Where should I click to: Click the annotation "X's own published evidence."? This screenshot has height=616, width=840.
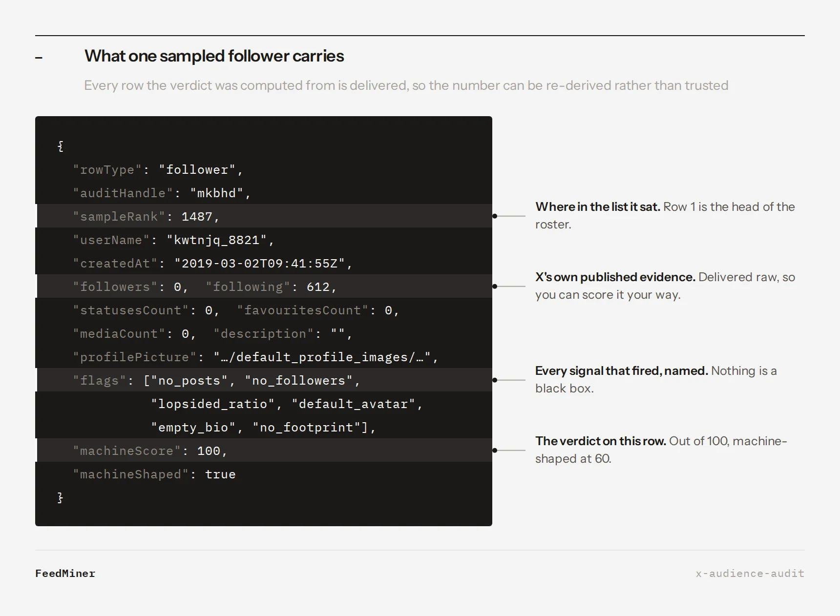[615, 277]
